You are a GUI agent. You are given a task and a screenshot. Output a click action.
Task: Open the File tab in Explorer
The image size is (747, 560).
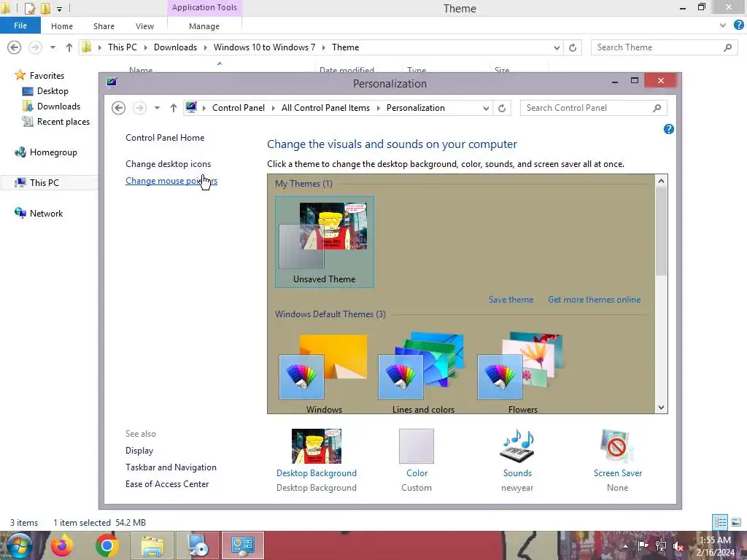click(20, 26)
